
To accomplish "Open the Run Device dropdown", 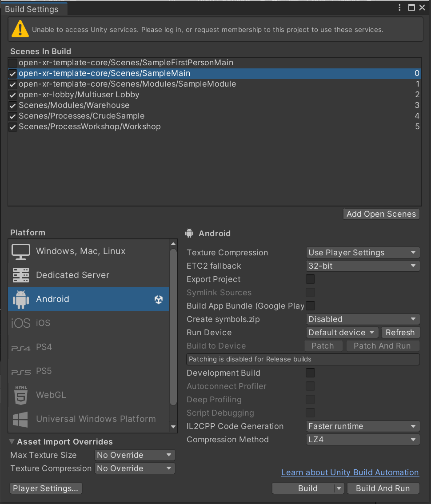I will pyautogui.click(x=342, y=332).
